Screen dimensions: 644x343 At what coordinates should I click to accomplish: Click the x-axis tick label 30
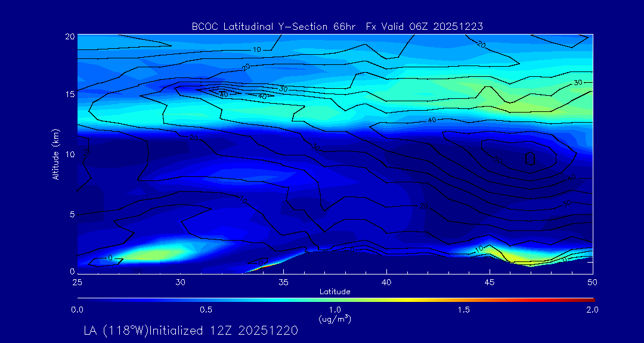pyautogui.click(x=180, y=282)
